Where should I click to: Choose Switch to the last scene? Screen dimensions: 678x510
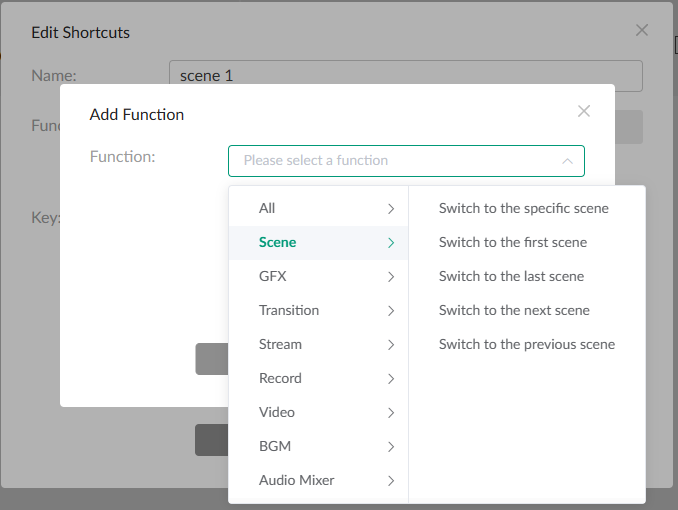511,276
